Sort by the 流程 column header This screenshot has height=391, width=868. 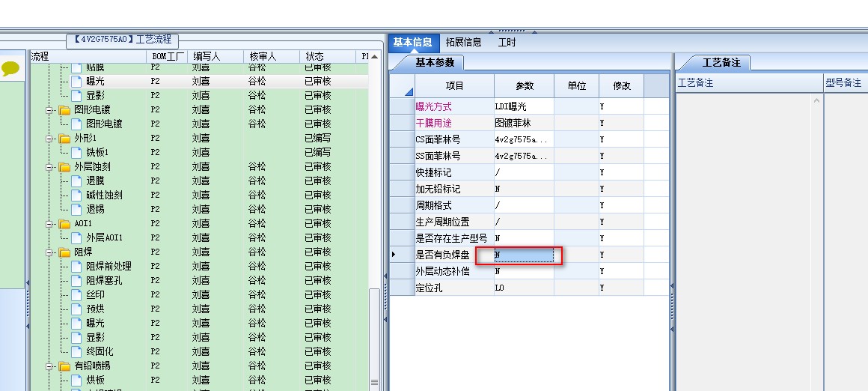(88, 56)
